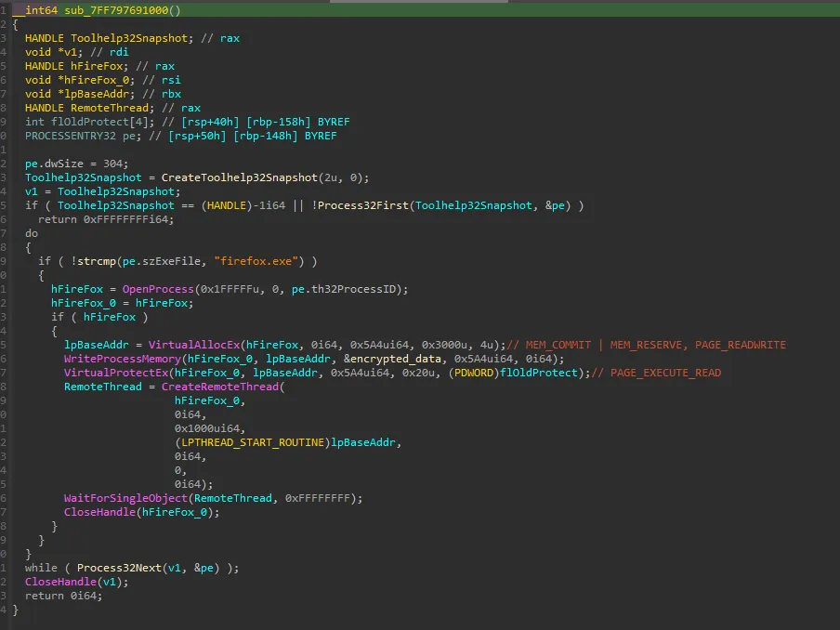Image resolution: width=840 pixels, height=630 pixels.
Task: Select the 0x1000ui64 stack size argument
Action: click(x=207, y=428)
